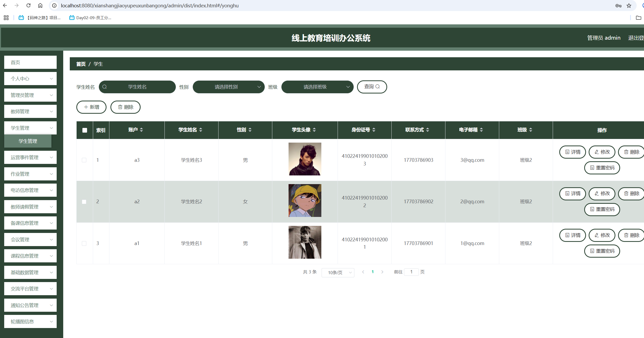This screenshot has height=338, width=644.
Task: Open 轮播图信息 in the sidebar
Action: 30,321
